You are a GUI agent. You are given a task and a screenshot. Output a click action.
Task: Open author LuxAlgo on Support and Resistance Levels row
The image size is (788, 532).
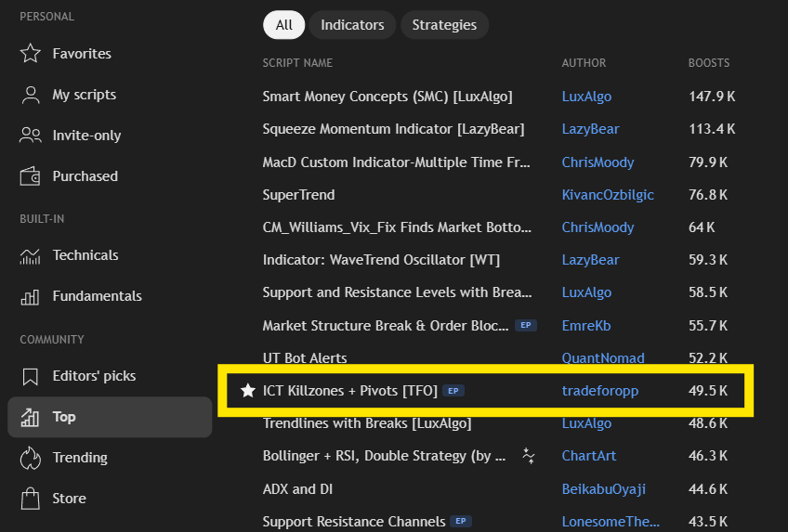click(586, 292)
